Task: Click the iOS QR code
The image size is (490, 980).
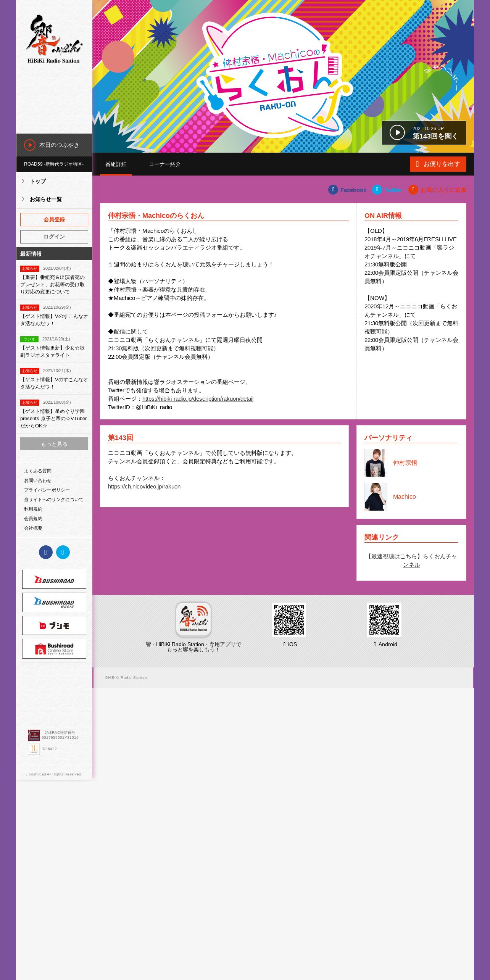Action: click(x=289, y=620)
